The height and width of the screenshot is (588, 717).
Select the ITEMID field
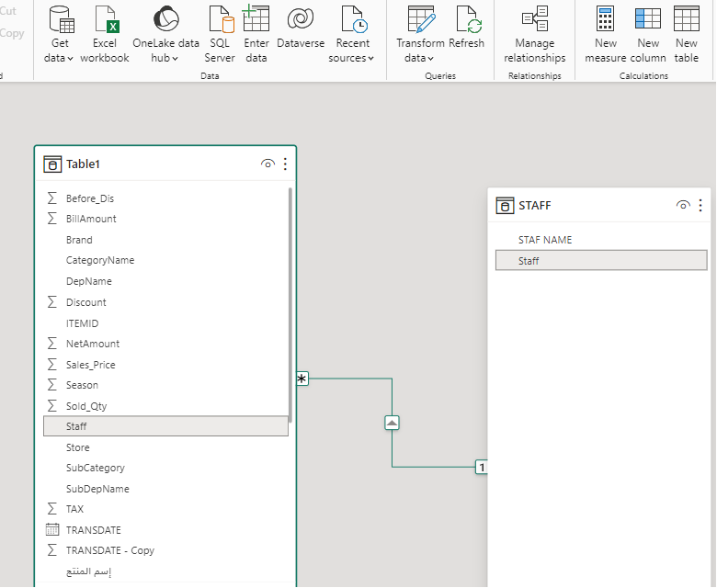(165, 323)
